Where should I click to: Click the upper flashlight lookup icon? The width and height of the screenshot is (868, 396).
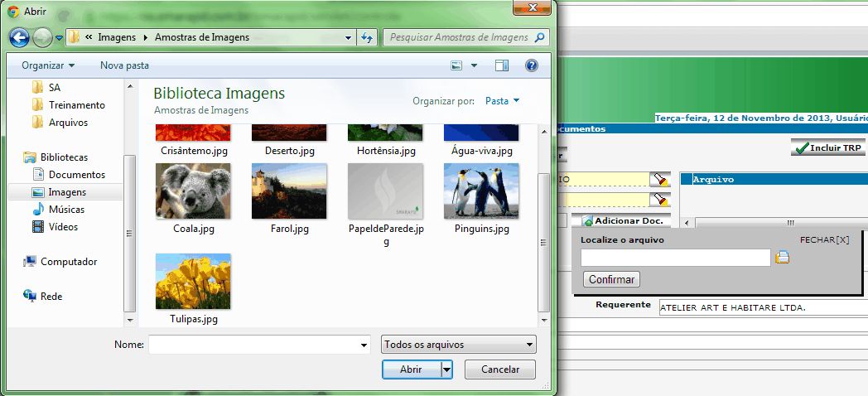click(x=660, y=179)
